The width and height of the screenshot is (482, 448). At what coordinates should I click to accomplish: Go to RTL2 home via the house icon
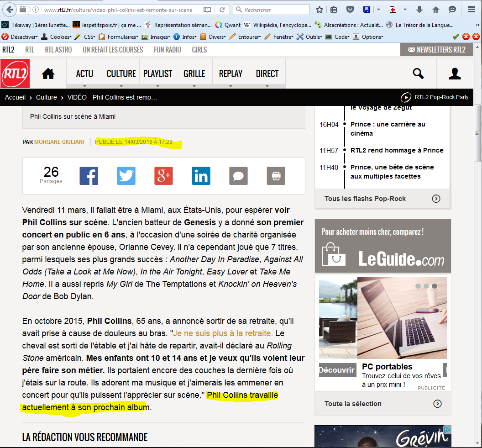(x=48, y=74)
